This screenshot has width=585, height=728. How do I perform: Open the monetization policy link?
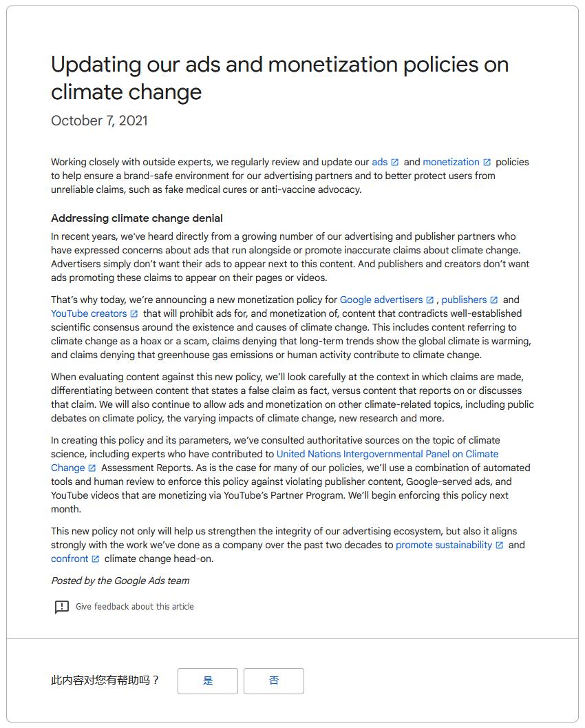451,162
